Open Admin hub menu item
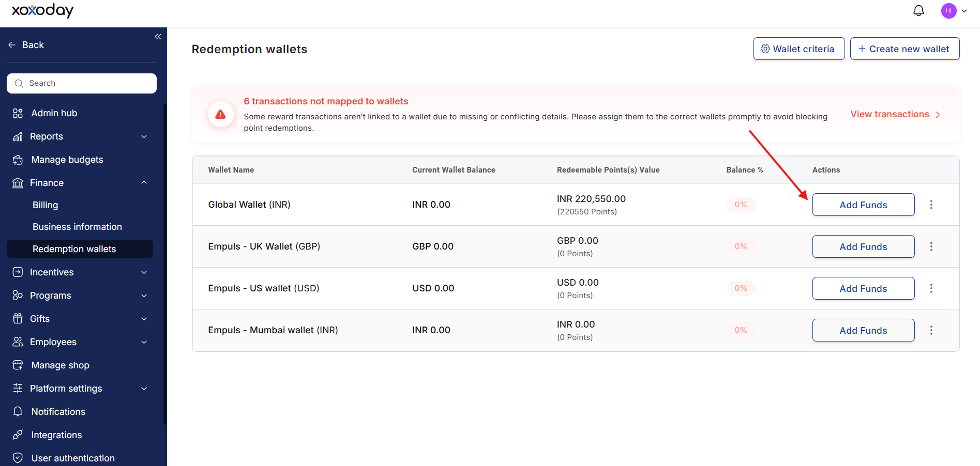Screen dimensions: 980x466 [54, 113]
